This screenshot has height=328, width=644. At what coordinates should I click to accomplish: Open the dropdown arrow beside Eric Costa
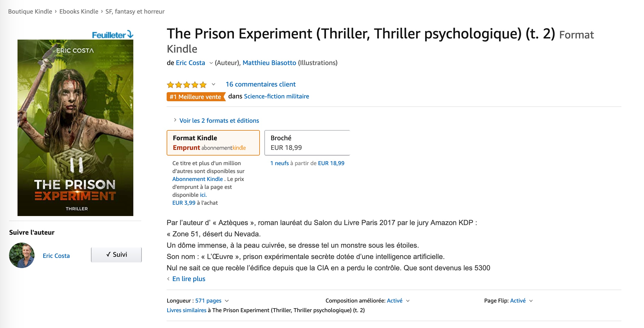211,63
